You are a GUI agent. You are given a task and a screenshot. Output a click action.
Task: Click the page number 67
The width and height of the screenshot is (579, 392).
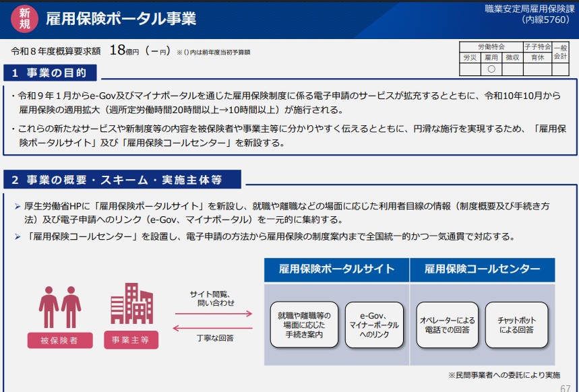coord(566,388)
